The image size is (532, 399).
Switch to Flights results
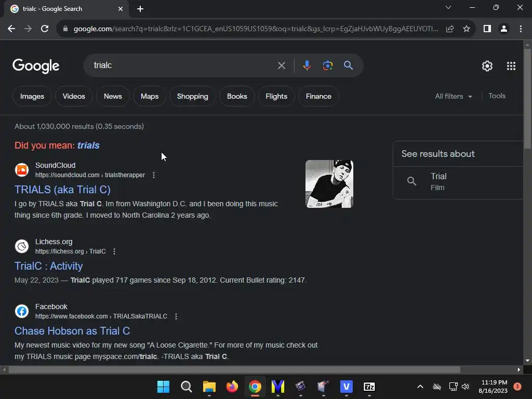coord(276,96)
